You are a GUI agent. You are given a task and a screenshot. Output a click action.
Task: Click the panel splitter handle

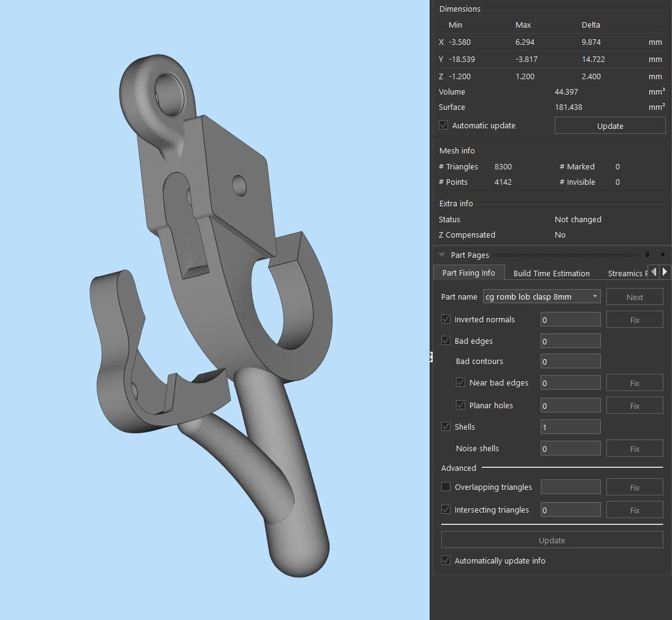point(431,357)
